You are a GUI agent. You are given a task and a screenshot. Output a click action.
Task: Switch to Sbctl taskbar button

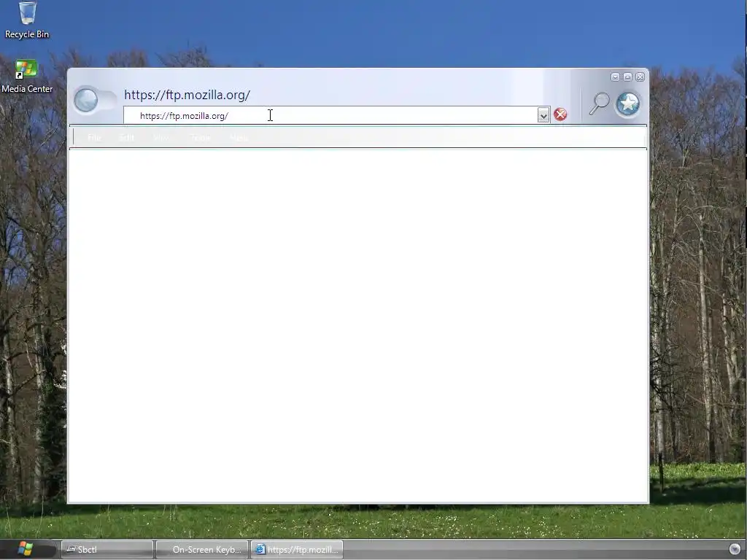click(x=108, y=549)
